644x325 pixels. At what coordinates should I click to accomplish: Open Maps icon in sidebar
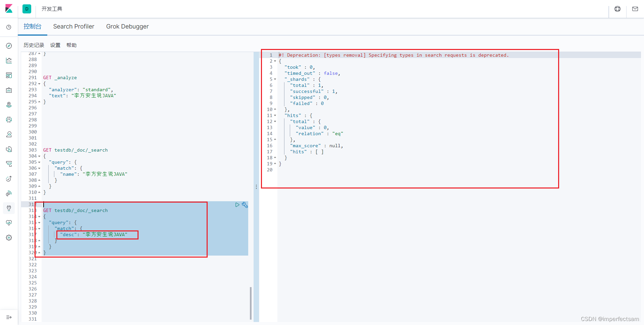pyautogui.click(x=9, y=105)
